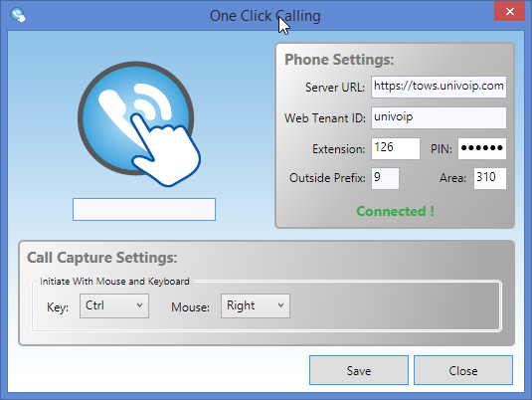Screen dimensions: 532x400
Task: Focus the PIN password field
Action: tap(482, 148)
